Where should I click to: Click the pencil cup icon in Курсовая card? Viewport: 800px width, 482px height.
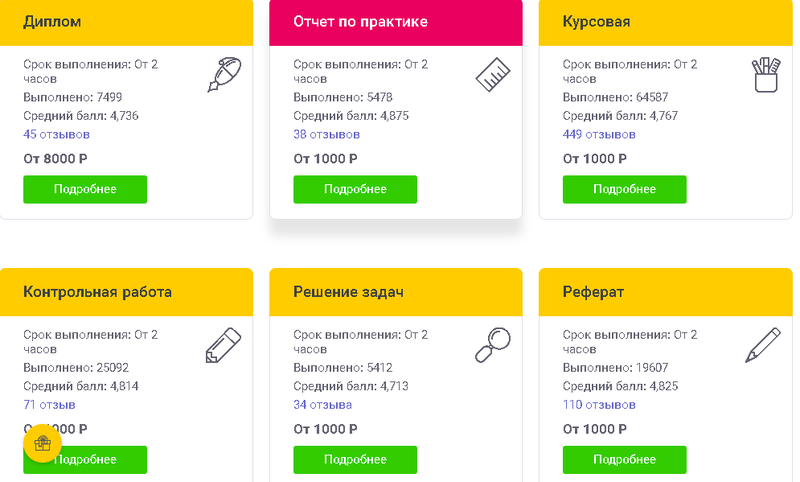[x=765, y=75]
